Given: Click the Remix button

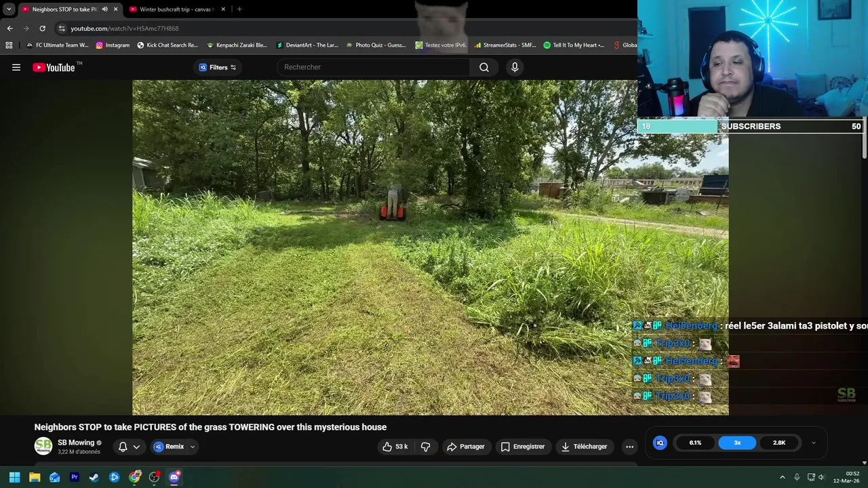Looking at the screenshot, I should point(168,447).
